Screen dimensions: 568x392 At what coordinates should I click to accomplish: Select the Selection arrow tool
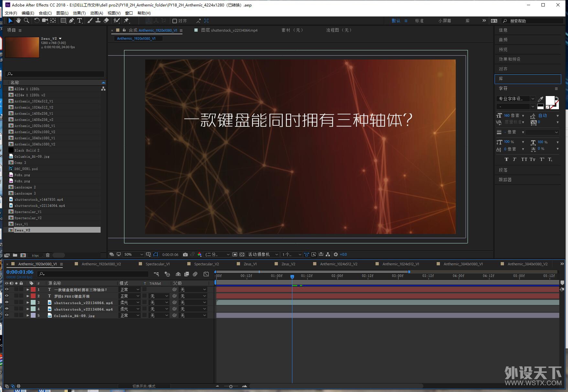(x=10, y=21)
